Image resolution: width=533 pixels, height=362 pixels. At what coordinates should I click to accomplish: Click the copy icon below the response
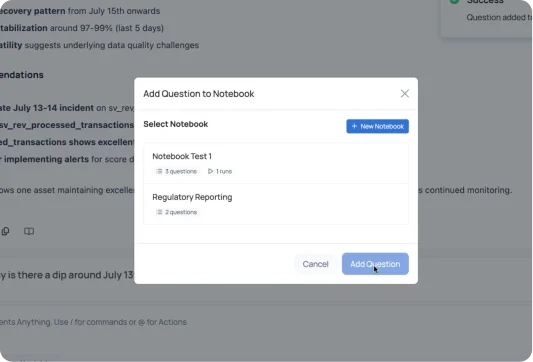pos(5,231)
